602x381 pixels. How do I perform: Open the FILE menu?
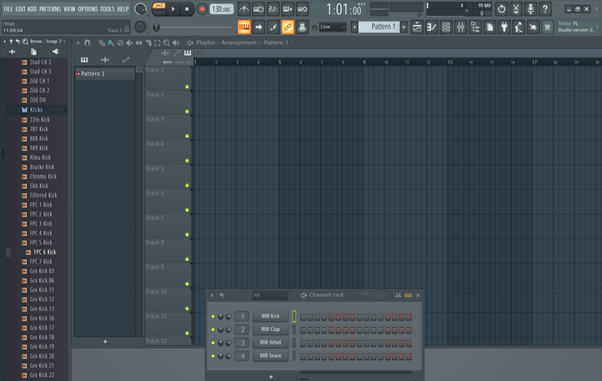pos(8,9)
